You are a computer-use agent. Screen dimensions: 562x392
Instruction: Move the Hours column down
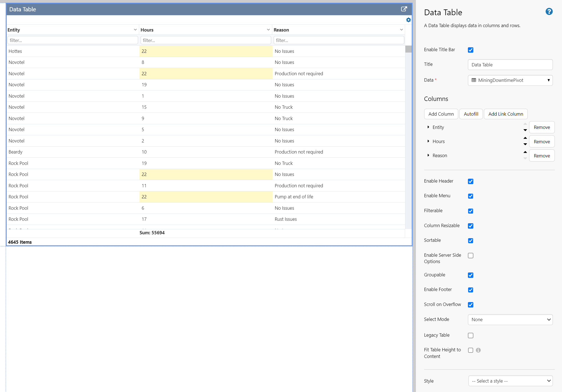point(525,144)
